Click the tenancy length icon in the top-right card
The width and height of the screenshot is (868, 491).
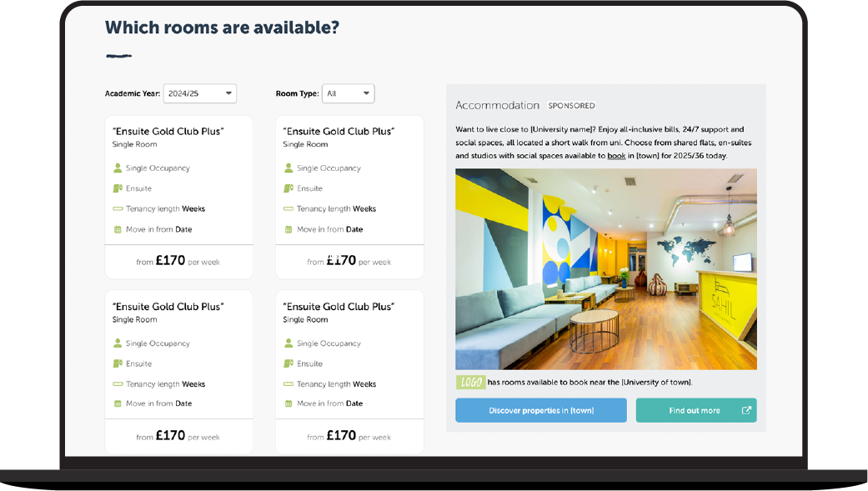click(x=288, y=209)
